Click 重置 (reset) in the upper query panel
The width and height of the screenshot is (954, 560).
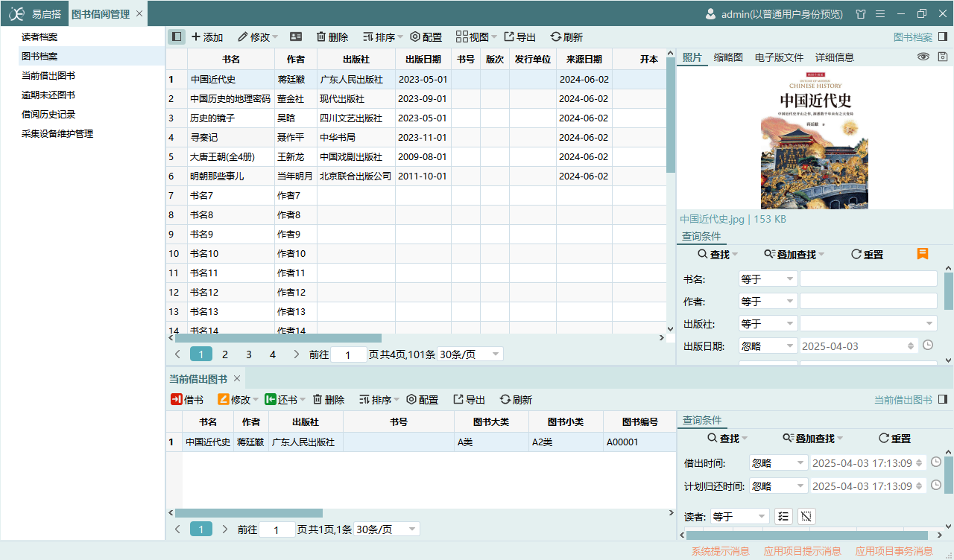pyautogui.click(x=867, y=254)
